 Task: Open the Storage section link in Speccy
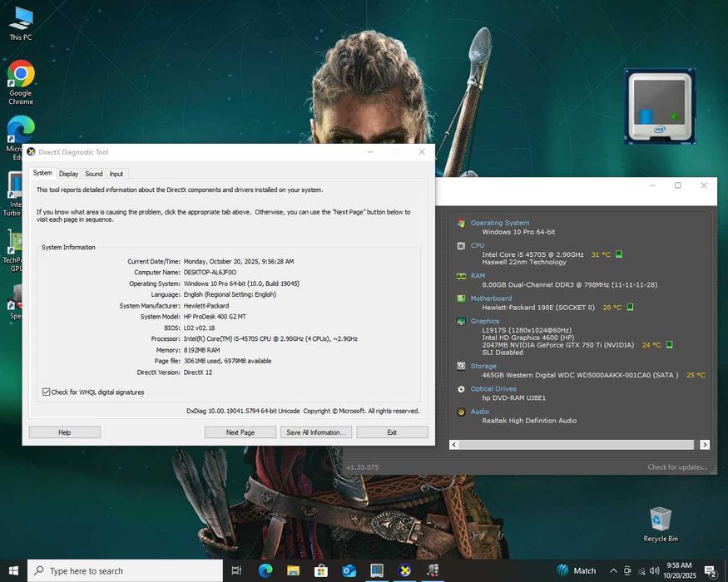pyautogui.click(x=483, y=366)
